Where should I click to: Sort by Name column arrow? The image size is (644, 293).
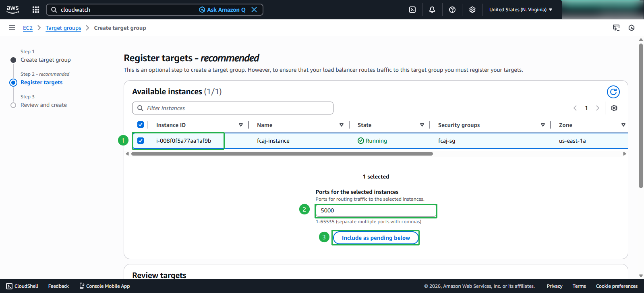pyautogui.click(x=342, y=125)
